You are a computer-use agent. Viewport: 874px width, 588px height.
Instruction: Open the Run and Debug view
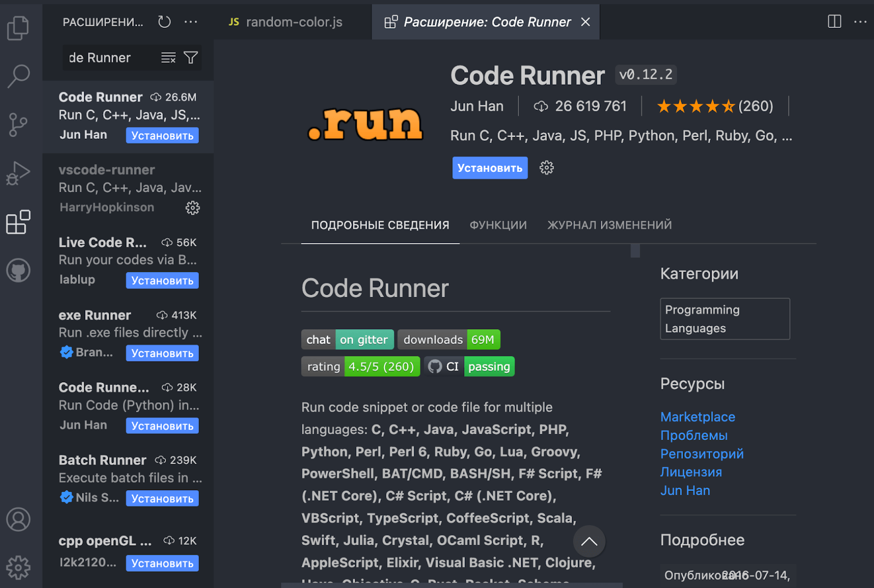pos(19,173)
